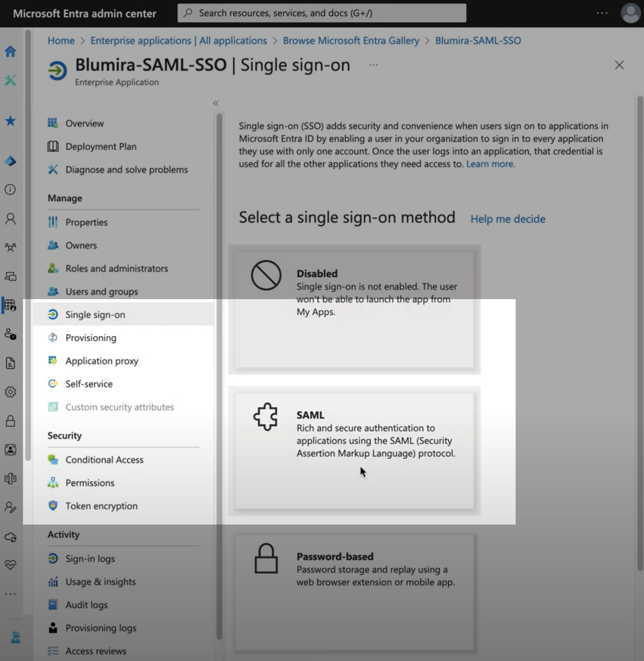Click the SAML puzzle piece icon

(x=266, y=416)
